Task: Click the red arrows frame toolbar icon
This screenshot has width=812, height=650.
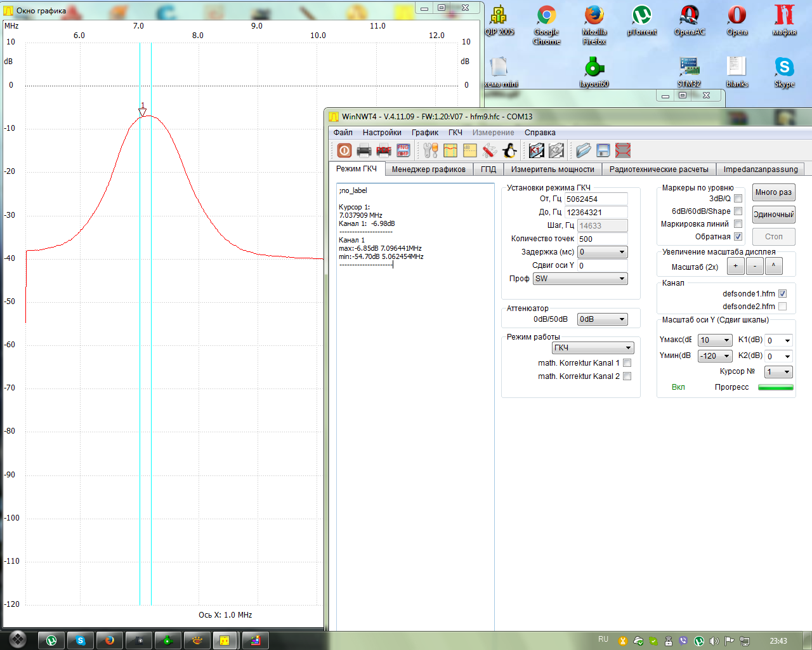Action: (x=623, y=150)
